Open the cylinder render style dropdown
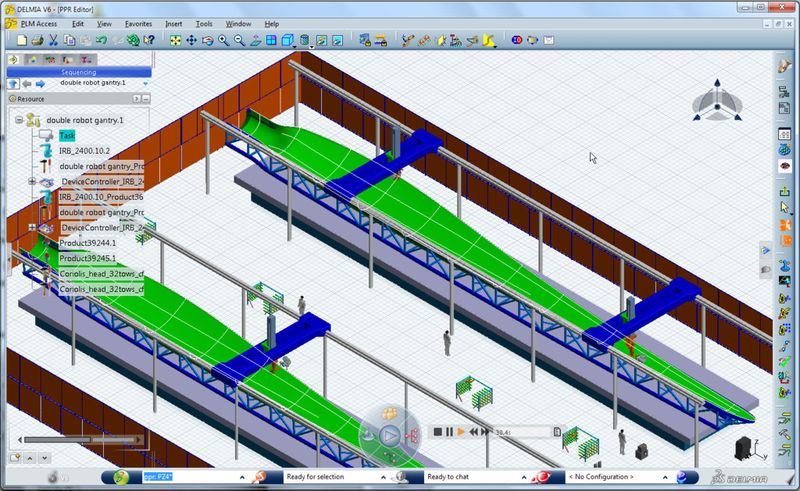The width and height of the screenshot is (800, 491). click(x=311, y=47)
